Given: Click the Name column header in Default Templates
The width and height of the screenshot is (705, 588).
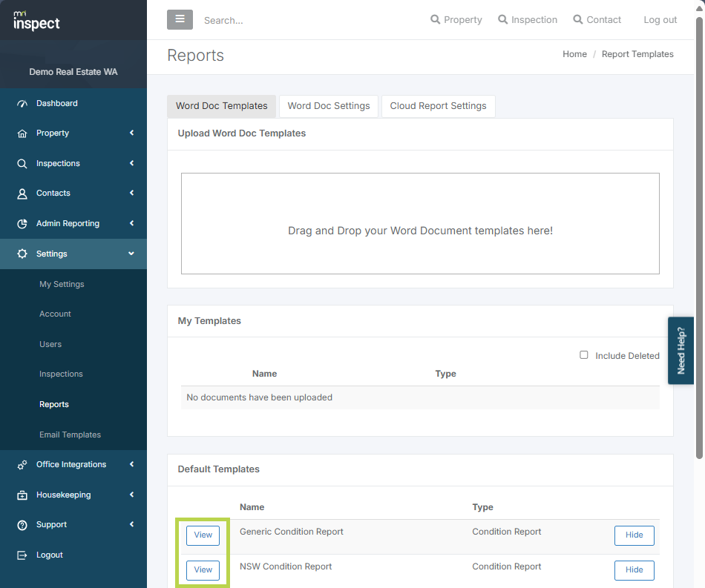Looking at the screenshot, I should coord(252,506).
